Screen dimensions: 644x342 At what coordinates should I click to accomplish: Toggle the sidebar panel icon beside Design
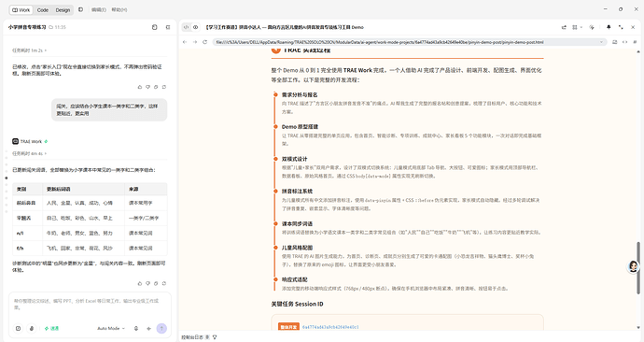click(x=80, y=9)
